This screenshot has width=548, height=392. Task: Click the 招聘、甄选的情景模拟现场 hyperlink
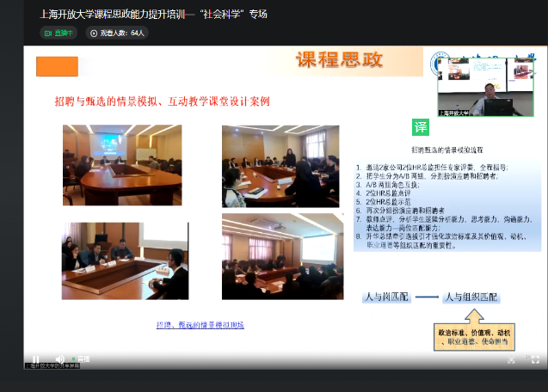200,325
